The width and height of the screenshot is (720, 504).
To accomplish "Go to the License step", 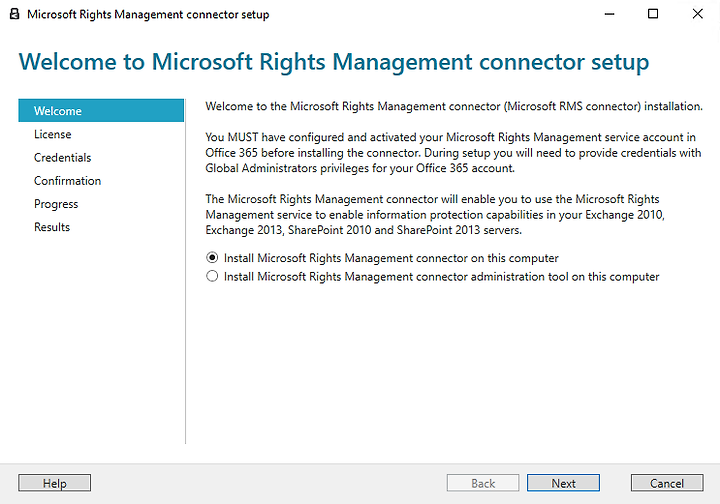I will click(53, 134).
